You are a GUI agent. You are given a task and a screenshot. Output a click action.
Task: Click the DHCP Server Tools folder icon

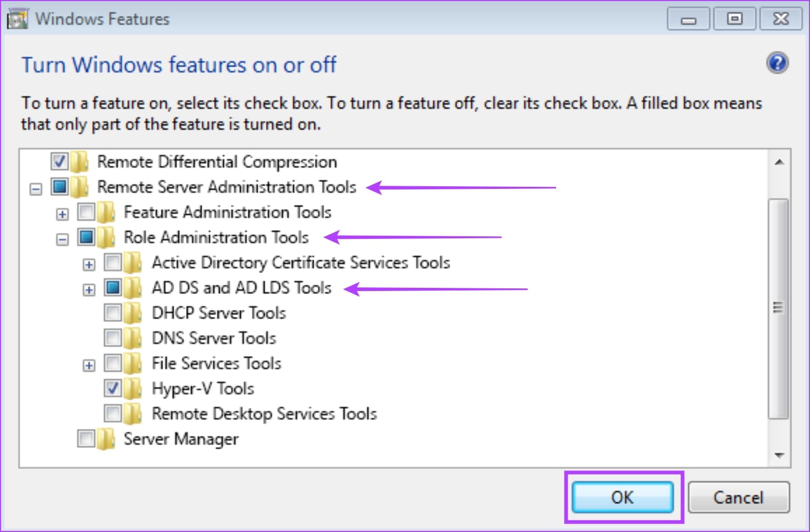point(133,313)
